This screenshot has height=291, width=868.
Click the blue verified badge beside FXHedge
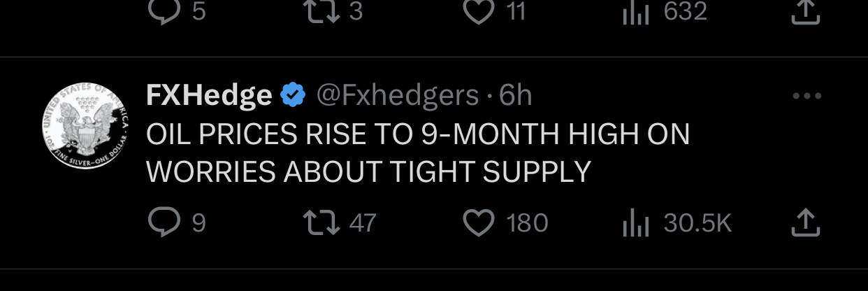pyautogui.click(x=294, y=95)
